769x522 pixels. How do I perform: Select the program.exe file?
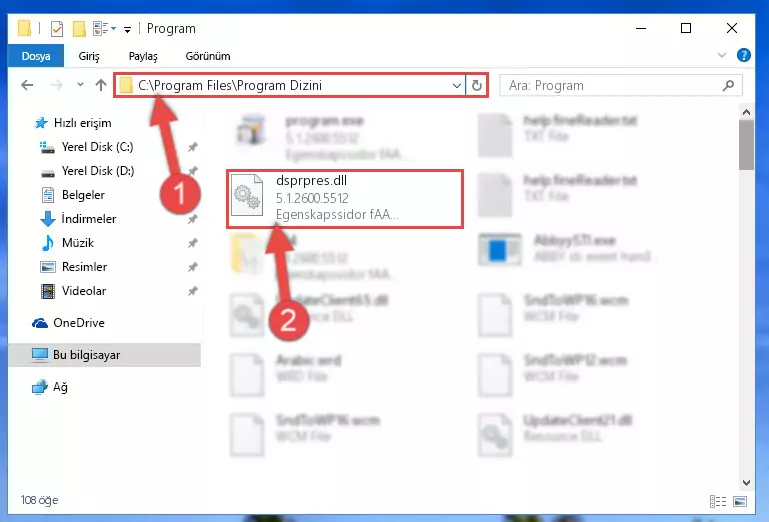[324, 138]
